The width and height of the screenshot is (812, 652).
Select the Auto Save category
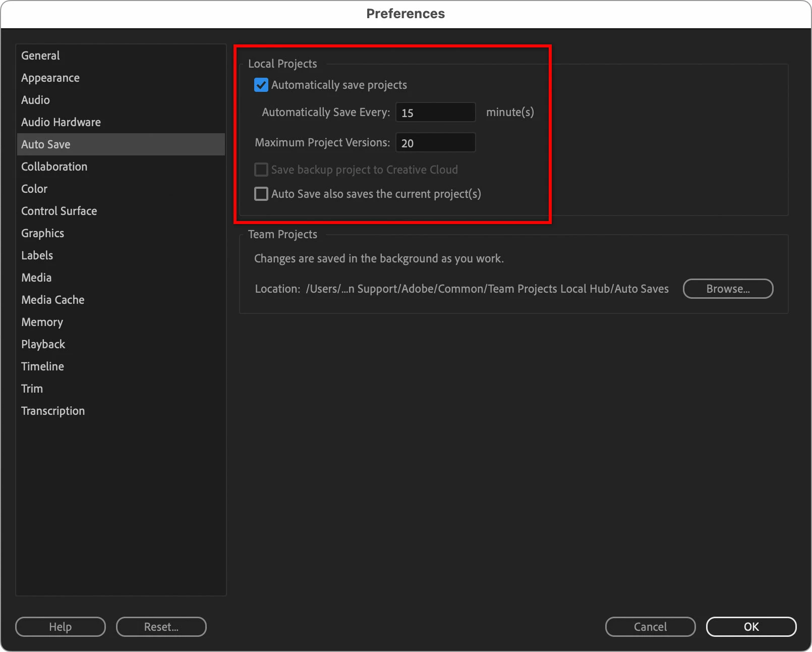coord(121,144)
